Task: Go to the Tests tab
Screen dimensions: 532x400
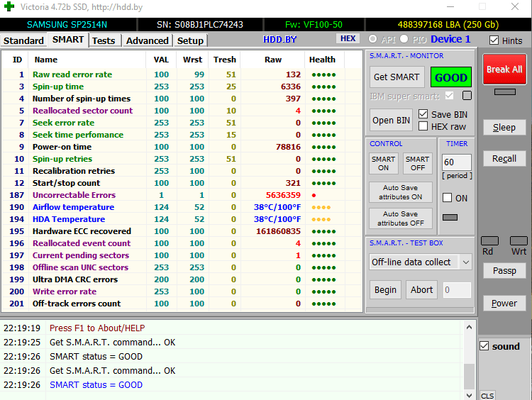Action: click(x=104, y=40)
